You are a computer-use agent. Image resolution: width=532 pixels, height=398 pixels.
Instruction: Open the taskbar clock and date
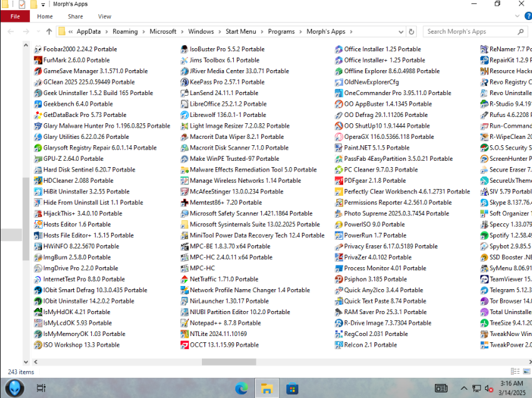tap(511, 388)
